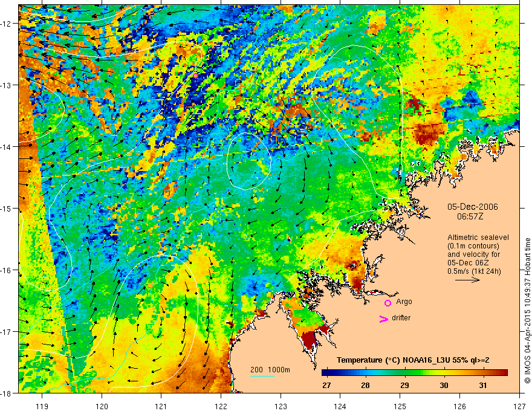The image size is (532, 411).
Task: Click the '0.5m/s (1kt 24h)' scale text
Action: (x=474, y=271)
